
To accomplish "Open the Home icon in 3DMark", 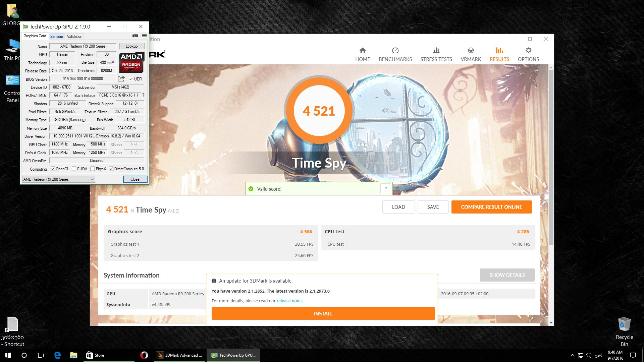I will pos(363,51).
